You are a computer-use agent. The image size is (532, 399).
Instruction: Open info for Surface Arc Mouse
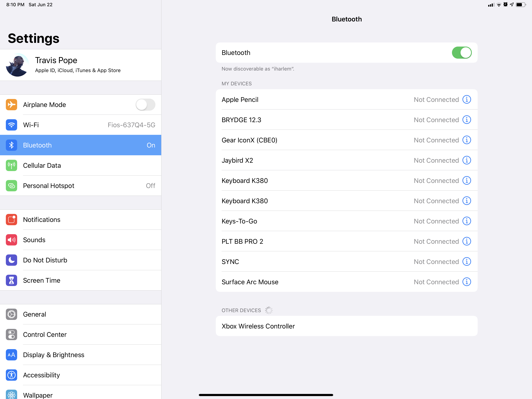point(467,282)
